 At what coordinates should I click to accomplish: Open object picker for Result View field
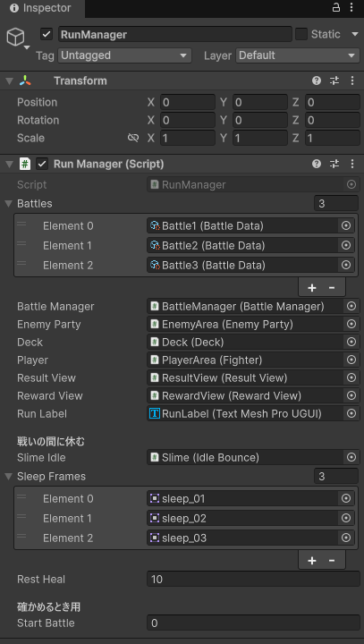(351, 377)
